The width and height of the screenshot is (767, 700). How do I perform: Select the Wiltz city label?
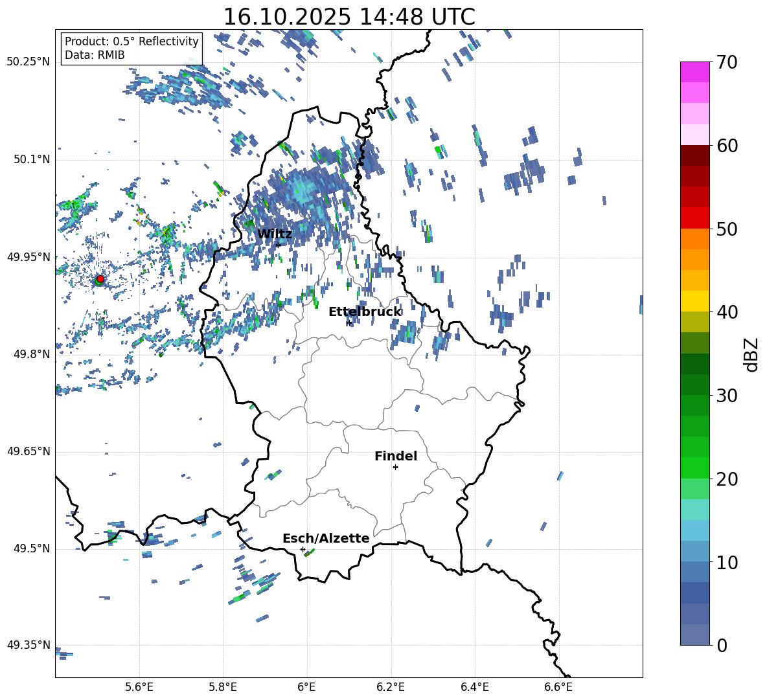coord(275,234)
